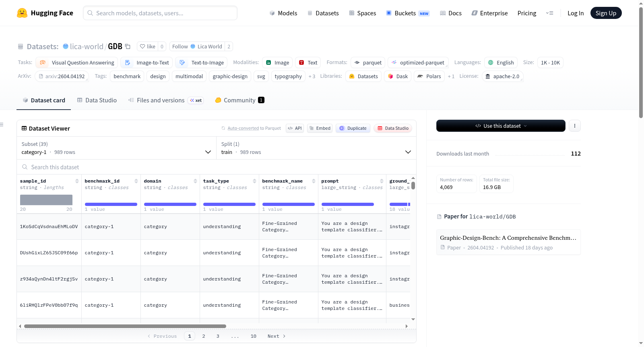Open the Dataset card tab
This screenshot has width=644, height=347.
[44, 100]
